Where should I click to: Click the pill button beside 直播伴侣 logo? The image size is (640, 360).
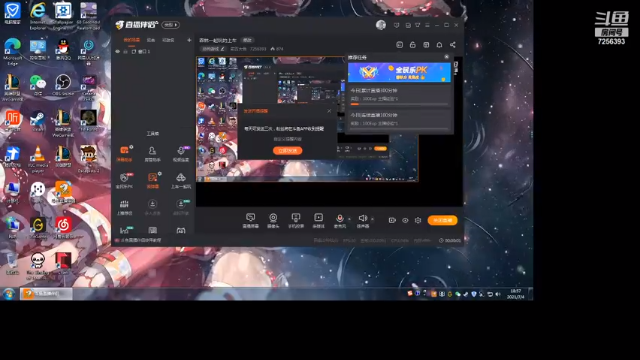(x=171, y=25)
